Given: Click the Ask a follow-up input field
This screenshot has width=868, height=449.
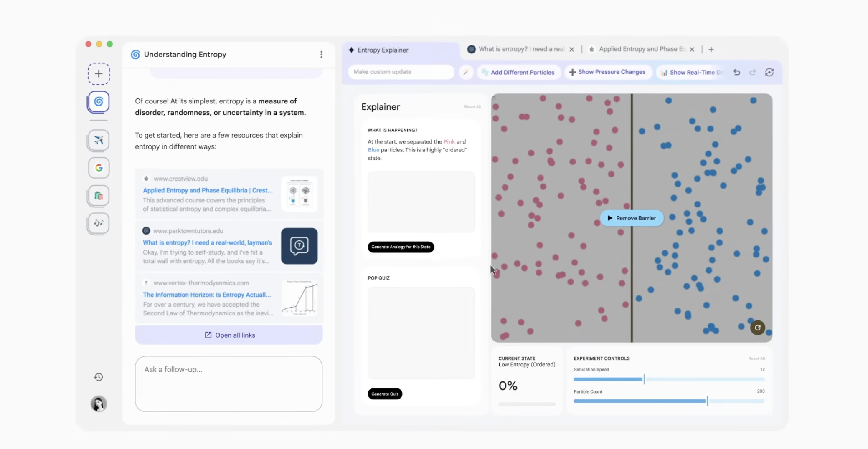Looking at the screenshot, I should click(x=228, y=383).
